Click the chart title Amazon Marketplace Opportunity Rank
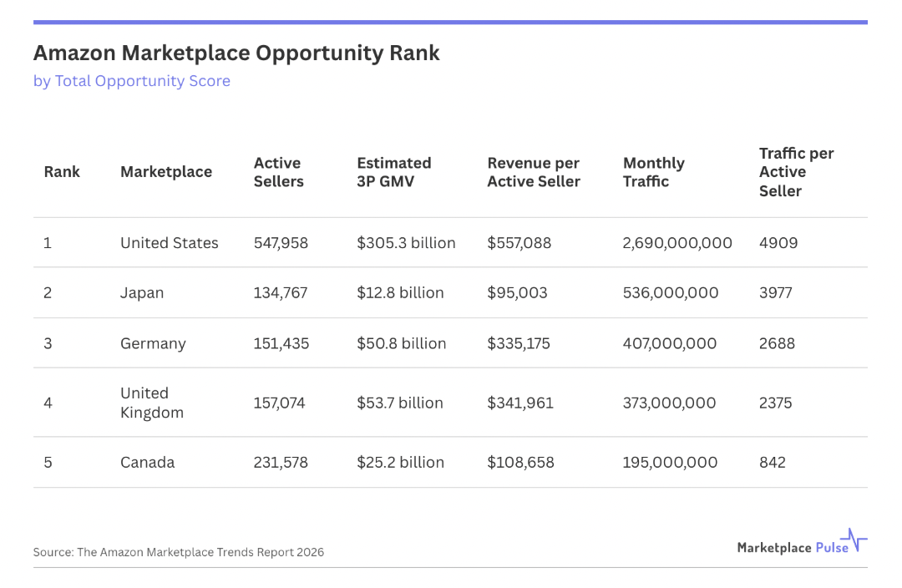902x588 pixels. 236,53
